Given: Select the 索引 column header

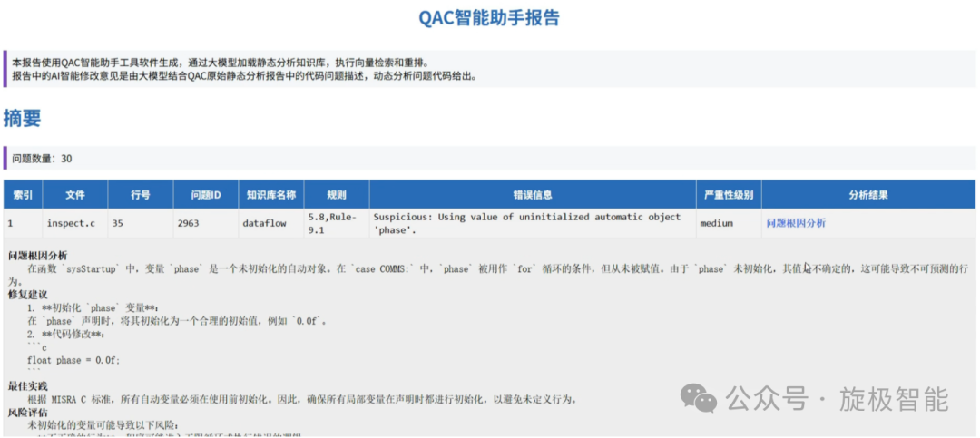Looking at the screenshot, I should (x=23, y=194).
